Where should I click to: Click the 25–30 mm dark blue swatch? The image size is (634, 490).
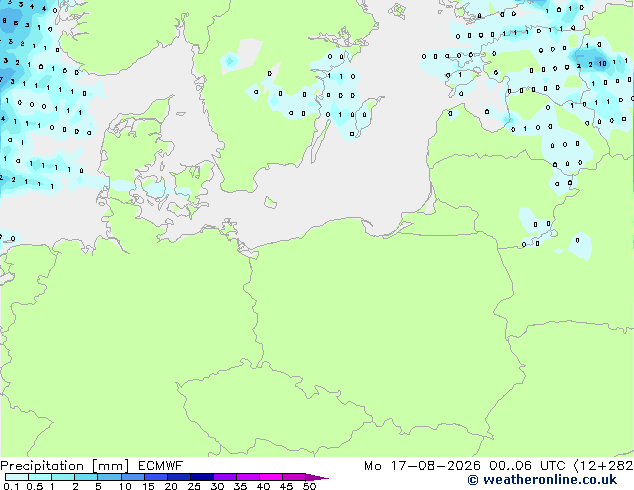point(202,477)
